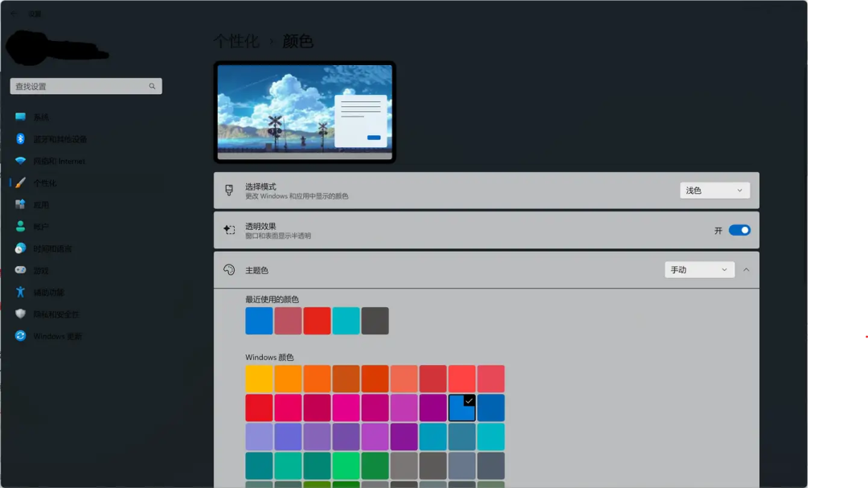Viewport: 868px width, 488px height.
Task: Select the yellow swatch in Windows 颜色
Action: click(259, 379)
